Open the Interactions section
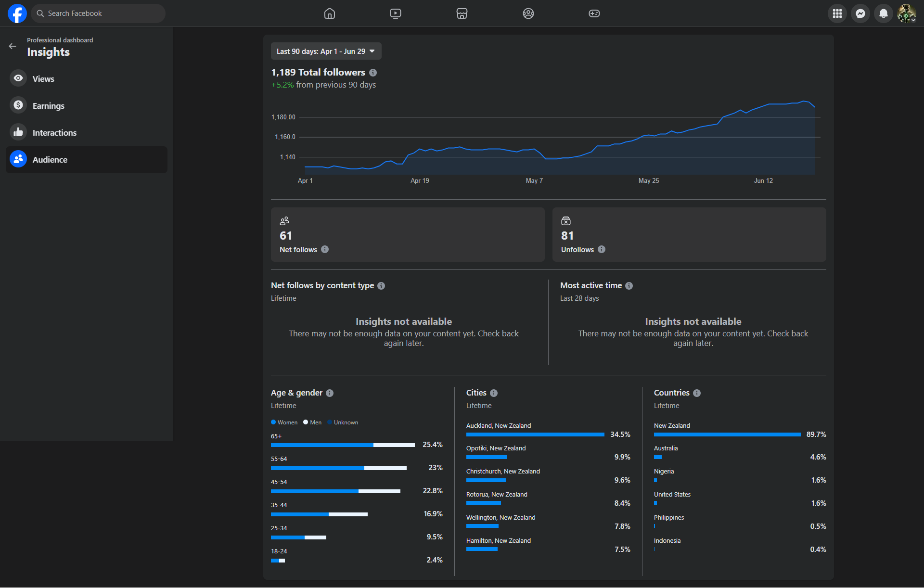 54,132
